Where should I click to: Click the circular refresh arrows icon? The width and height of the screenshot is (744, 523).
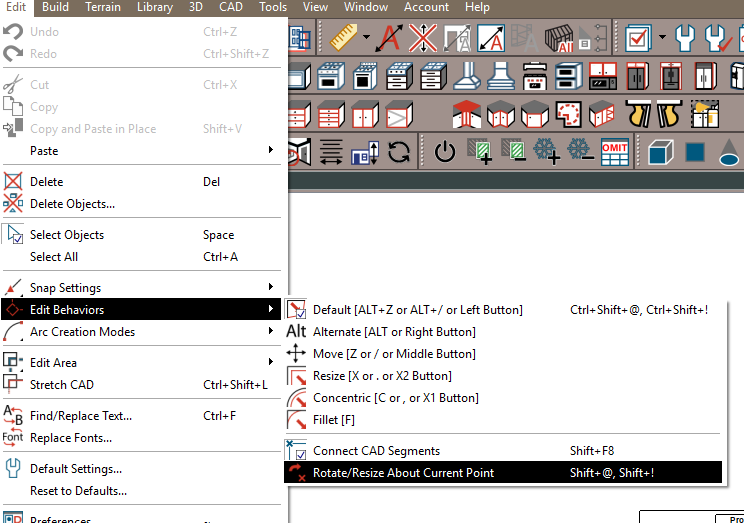pyautogui.click(x=399, y=152)
